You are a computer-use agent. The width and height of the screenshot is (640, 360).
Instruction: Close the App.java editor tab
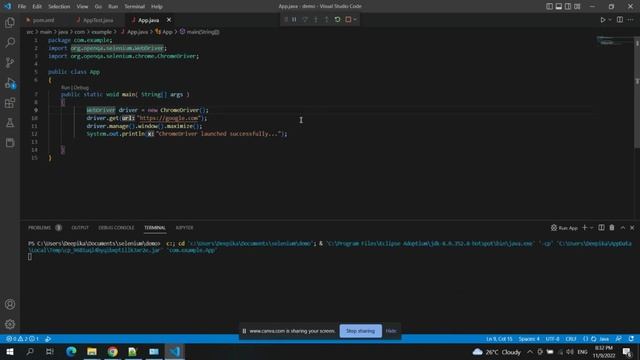[x=169, y=20]
